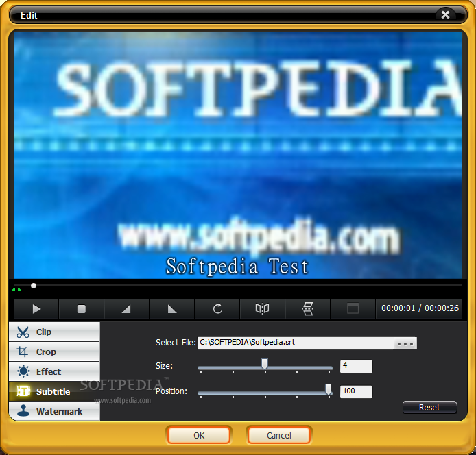
Task: Click the playback seek bar knob
Action: pos(34,286)
